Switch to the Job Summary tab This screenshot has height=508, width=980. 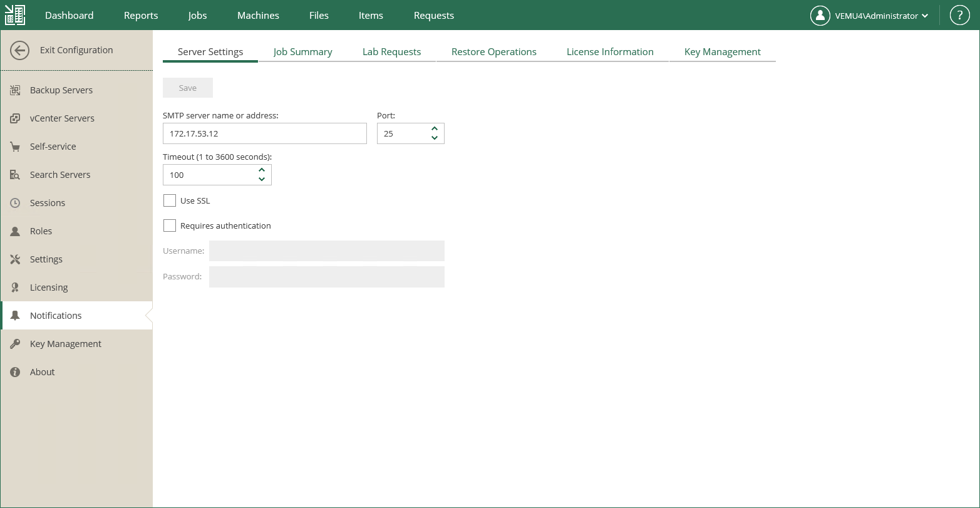coord(302,52)
